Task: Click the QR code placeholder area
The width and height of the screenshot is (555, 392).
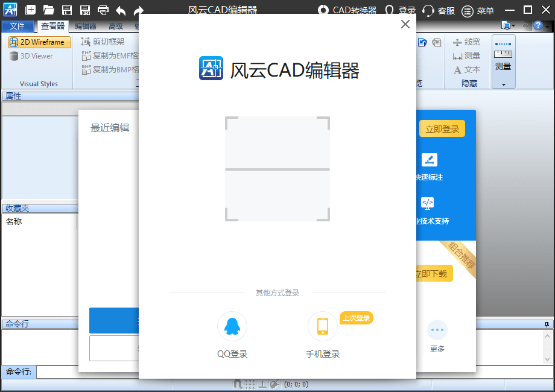Action: [277, 169]
